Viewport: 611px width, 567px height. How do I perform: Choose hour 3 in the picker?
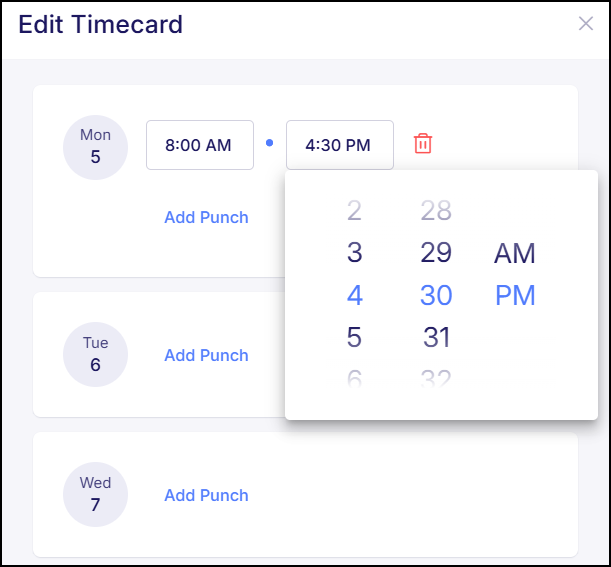pyautogui.click(x=354, y=253)
